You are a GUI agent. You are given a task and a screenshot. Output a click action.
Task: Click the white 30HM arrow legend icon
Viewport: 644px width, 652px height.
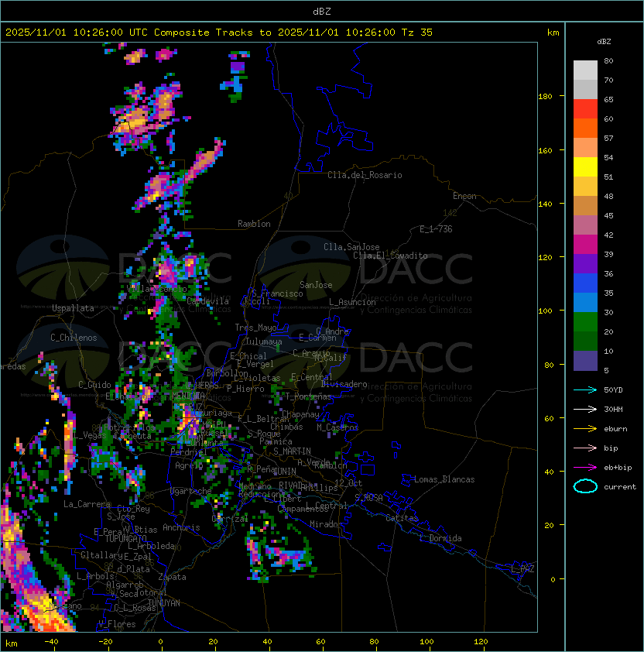(585, 409)
